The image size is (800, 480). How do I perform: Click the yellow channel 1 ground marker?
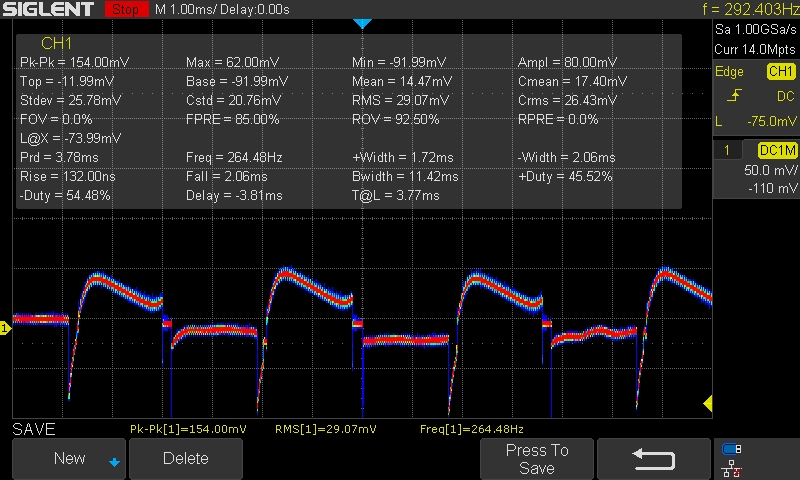(x=5, y=328)
